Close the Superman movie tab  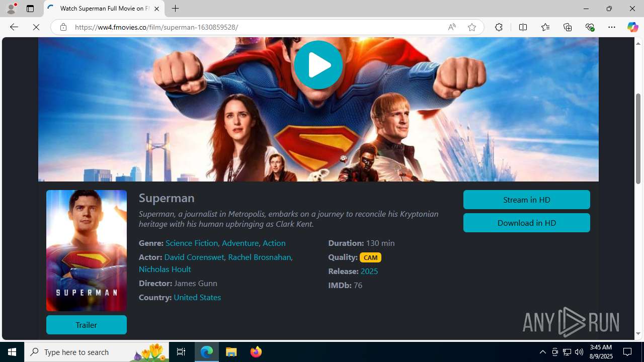click(x=156, y=9)
